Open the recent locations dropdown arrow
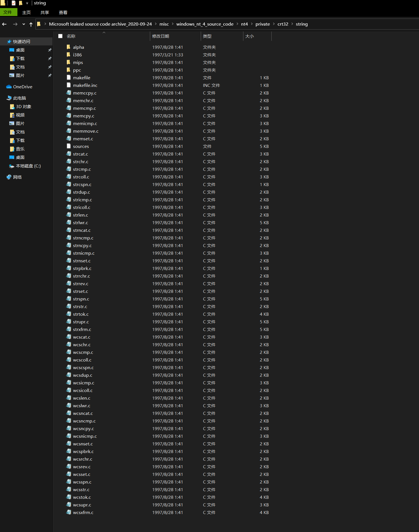The height and width of the screenshot is (532, 419). [23, 24]
